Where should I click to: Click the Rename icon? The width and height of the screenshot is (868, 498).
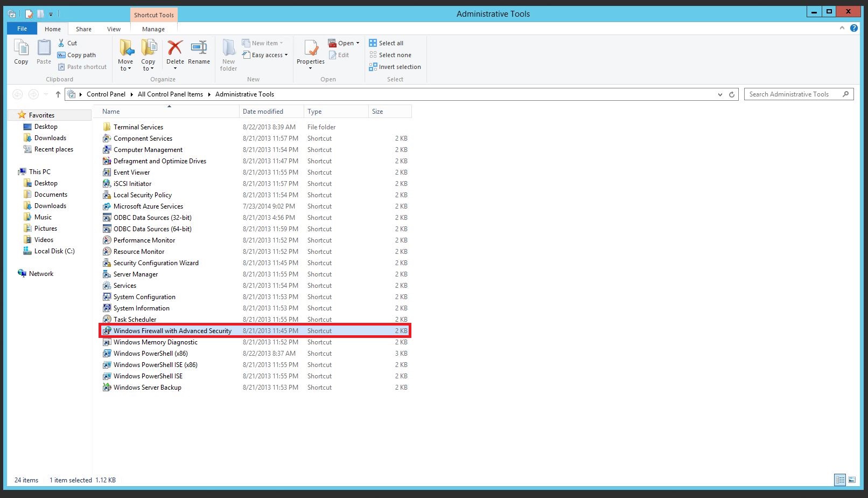click(x=199, y=48)
